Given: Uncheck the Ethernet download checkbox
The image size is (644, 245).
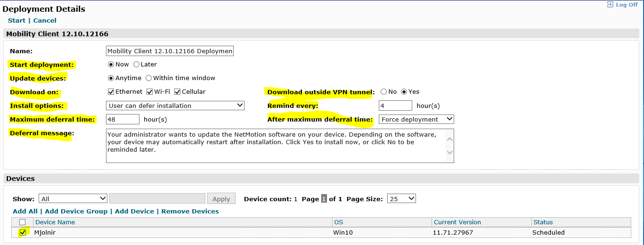Looking at the screenshot, I should coord(111,92).
